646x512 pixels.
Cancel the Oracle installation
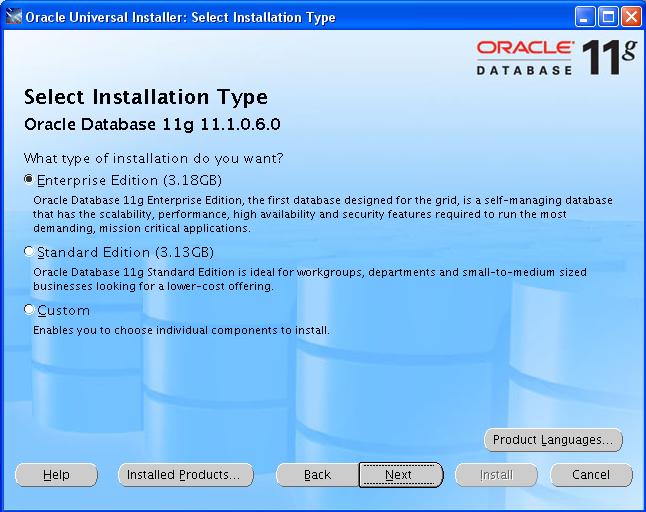(590, 475)
